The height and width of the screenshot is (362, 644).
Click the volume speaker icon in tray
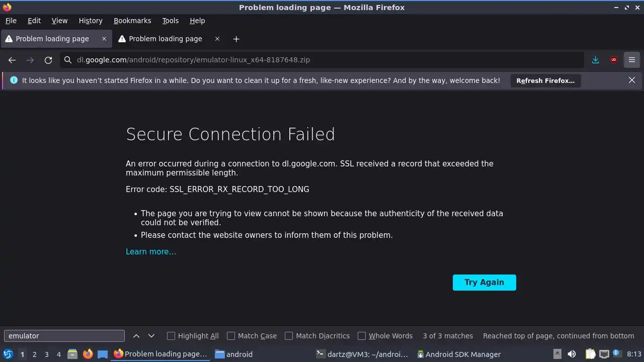point(572,354)
